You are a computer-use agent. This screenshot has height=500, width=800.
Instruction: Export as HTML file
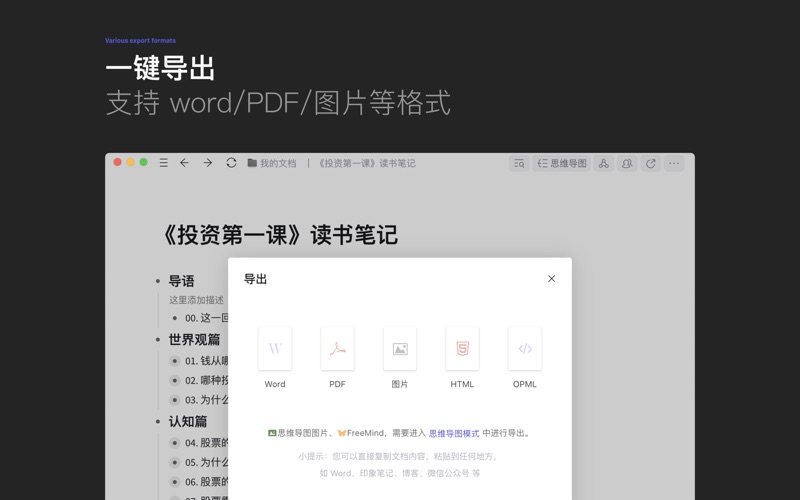coord(462,349)
